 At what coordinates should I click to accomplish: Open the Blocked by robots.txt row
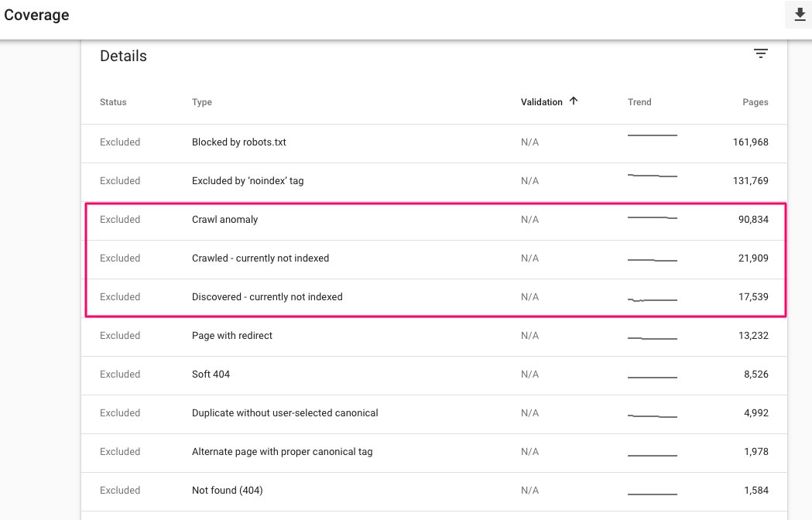coord(434,143)
